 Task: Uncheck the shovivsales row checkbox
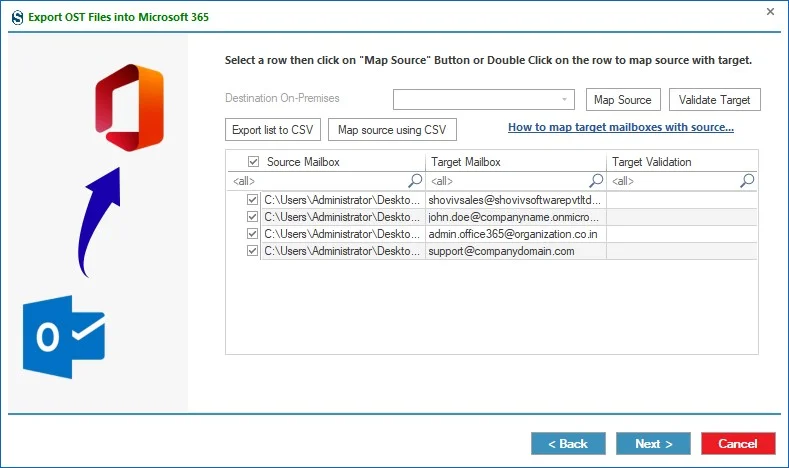tap(252, 200)
